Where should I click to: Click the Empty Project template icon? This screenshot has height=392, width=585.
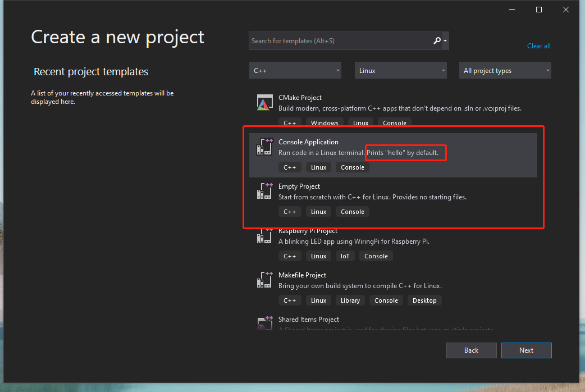264,191
